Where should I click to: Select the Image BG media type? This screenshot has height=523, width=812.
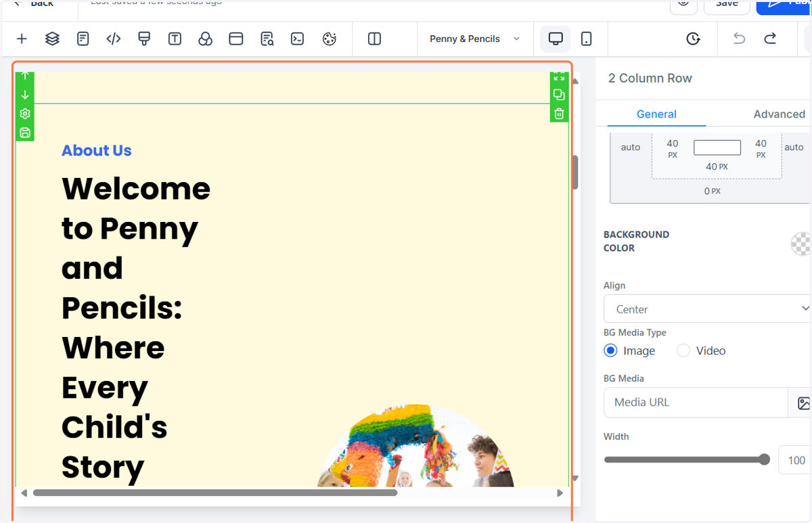tap(610, 350)
